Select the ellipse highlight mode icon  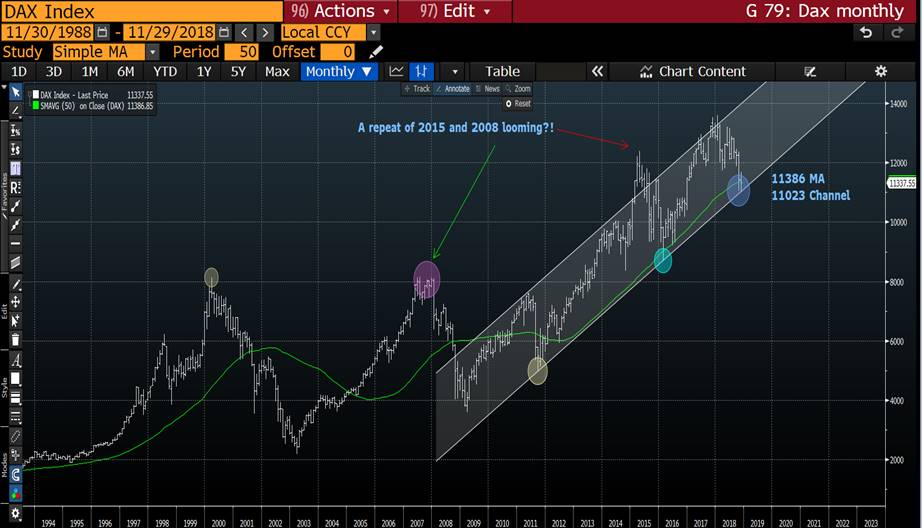click(x=15, y=436)
